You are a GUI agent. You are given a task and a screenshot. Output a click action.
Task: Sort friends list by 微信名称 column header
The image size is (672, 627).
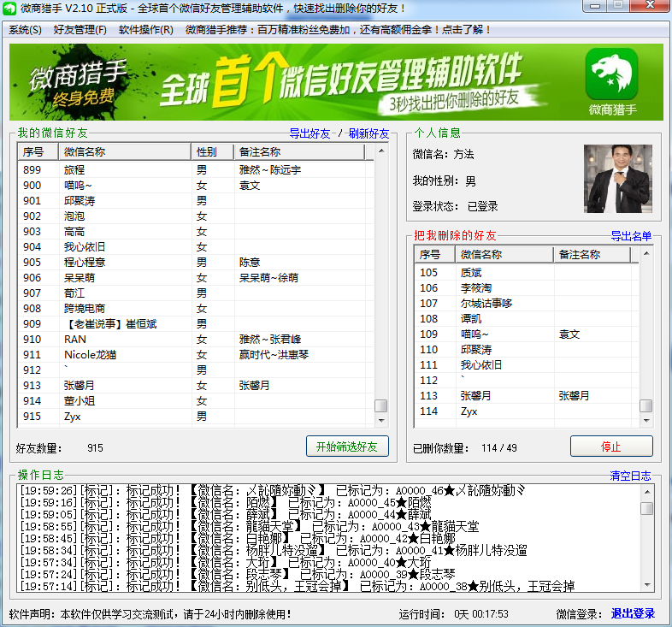125,151
